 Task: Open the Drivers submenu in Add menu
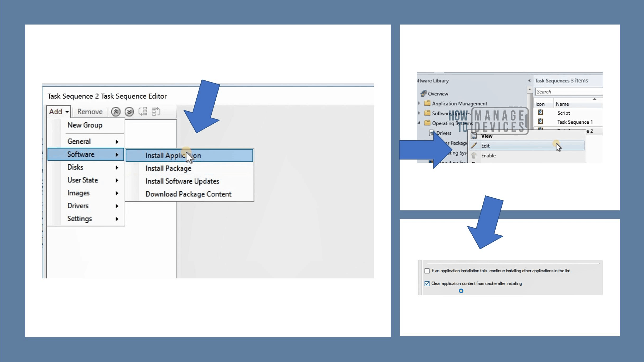click(x=86, y=206)
